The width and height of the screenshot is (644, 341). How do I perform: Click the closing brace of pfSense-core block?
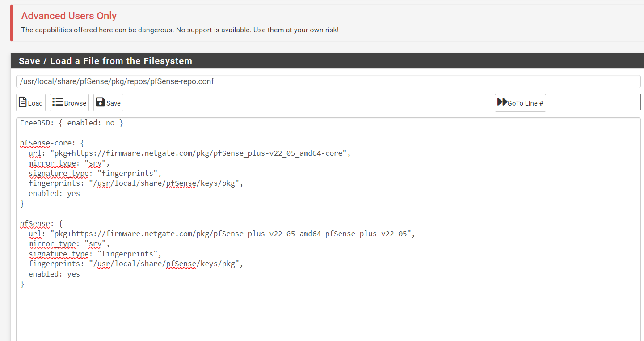point(22,204)
